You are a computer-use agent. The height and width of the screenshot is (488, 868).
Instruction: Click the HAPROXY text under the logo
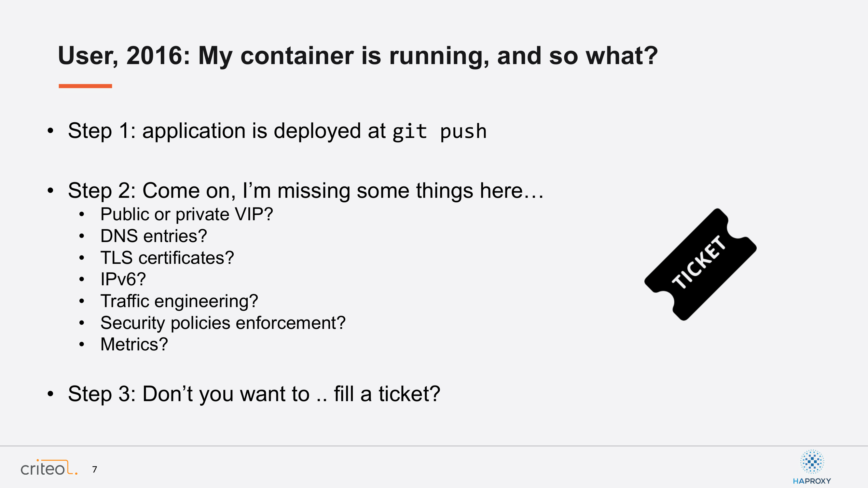tap(812, 481)
